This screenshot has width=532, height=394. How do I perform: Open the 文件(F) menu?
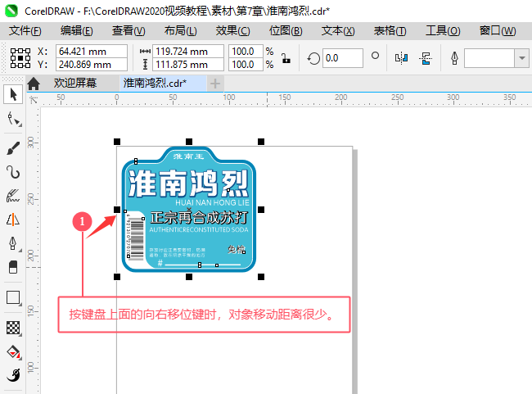pos(25,31)
